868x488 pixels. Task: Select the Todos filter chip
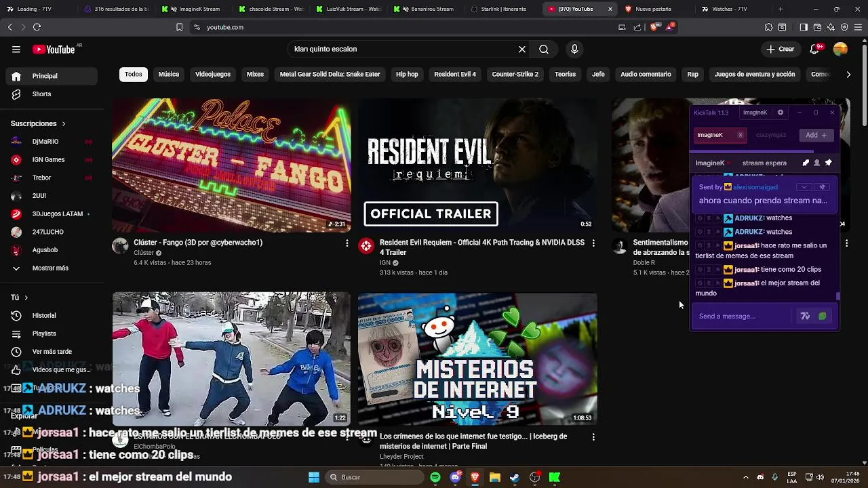[x=134, y=75]
